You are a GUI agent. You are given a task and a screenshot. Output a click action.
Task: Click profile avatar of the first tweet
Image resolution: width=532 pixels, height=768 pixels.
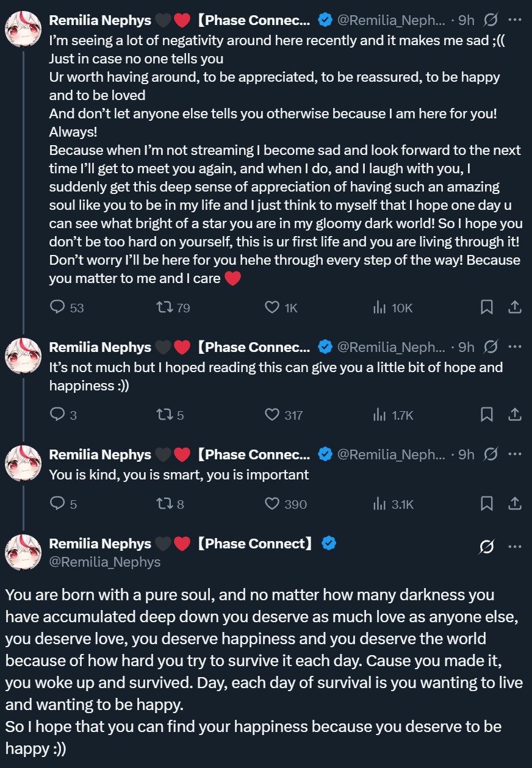coord(23,28)
